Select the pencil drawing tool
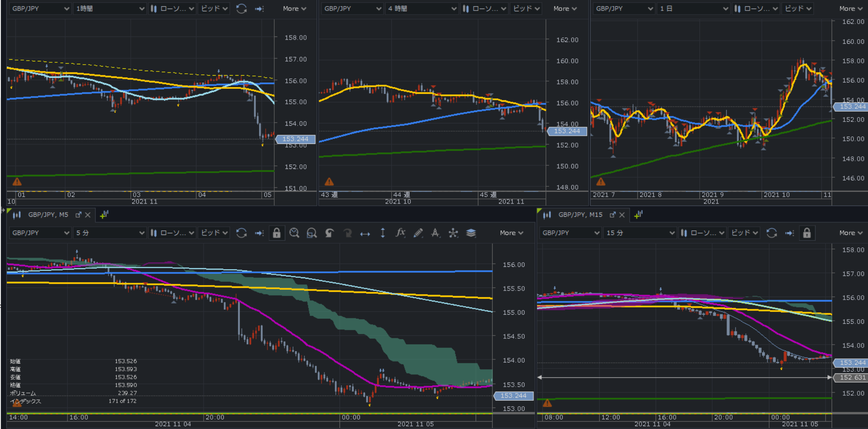 [x=418, y=233]
